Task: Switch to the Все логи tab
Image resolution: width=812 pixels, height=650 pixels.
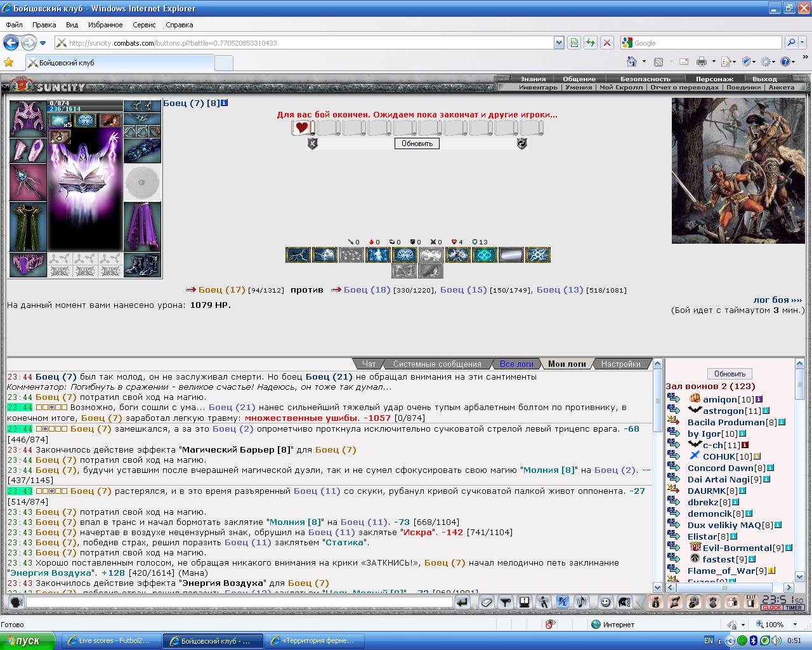Action: pyautogui.click(x=516, y=364)
